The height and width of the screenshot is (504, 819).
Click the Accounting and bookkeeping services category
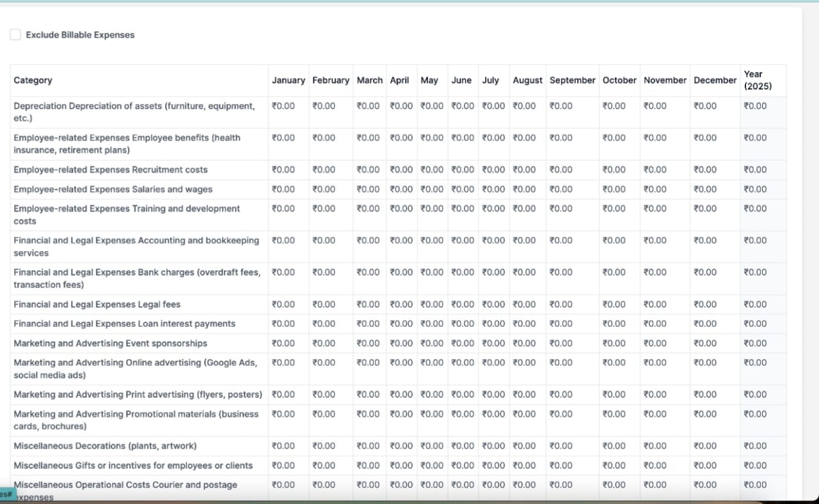click(x=136, y=246)
